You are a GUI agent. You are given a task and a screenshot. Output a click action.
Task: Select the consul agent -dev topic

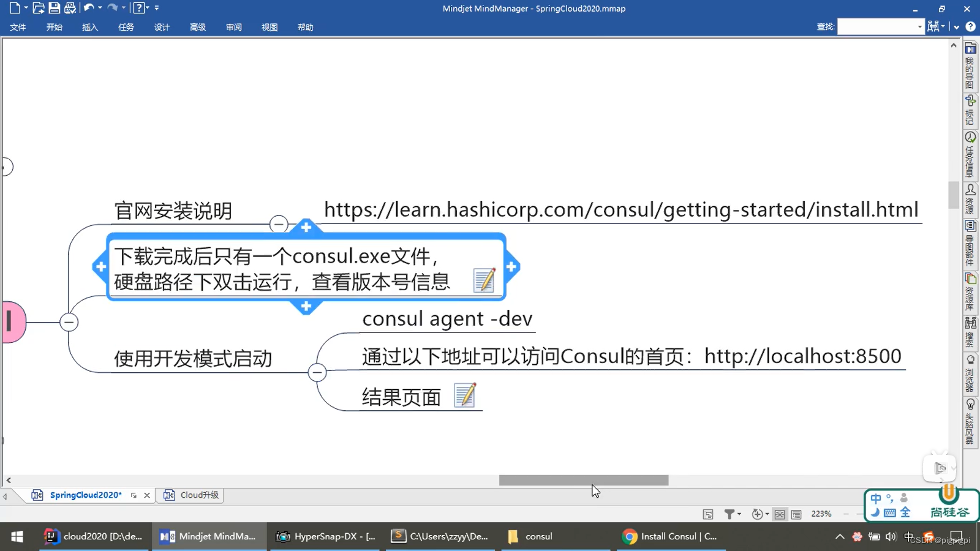click(447, 319)
